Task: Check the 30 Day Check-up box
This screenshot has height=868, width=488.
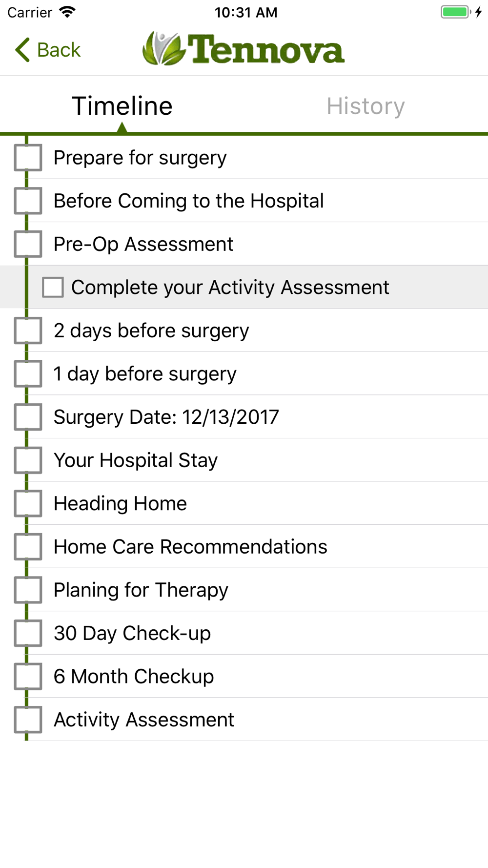Action: point(28,633)
